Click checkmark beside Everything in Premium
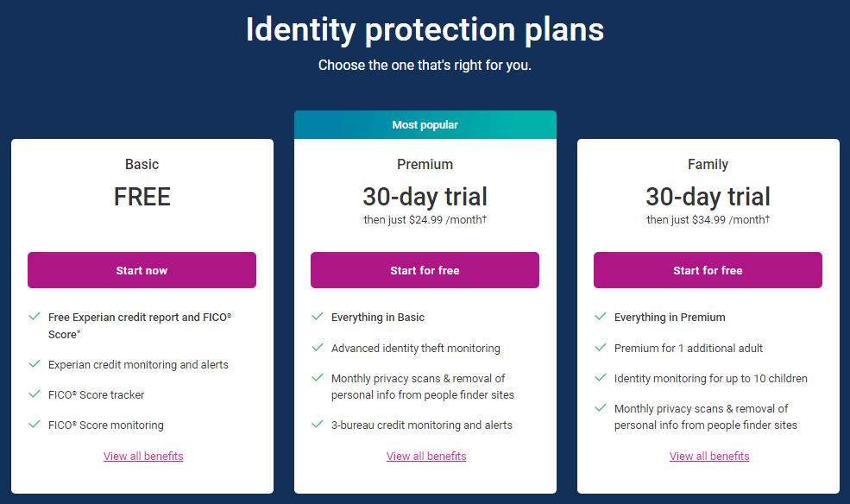 600,317
